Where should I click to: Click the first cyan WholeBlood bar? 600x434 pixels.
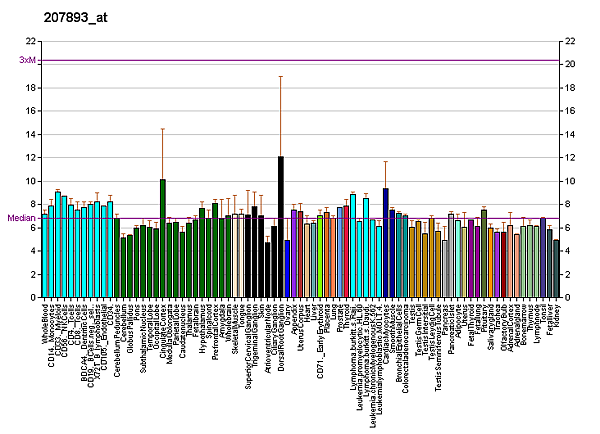(45, 256)
